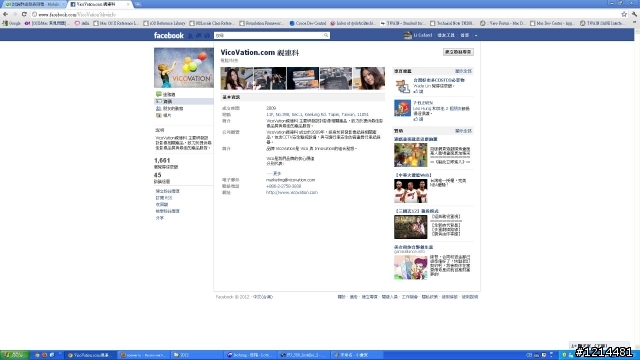The image size is (640, 360).
Task: Click the marketing email address link
Action: click(x=291, y=180)
